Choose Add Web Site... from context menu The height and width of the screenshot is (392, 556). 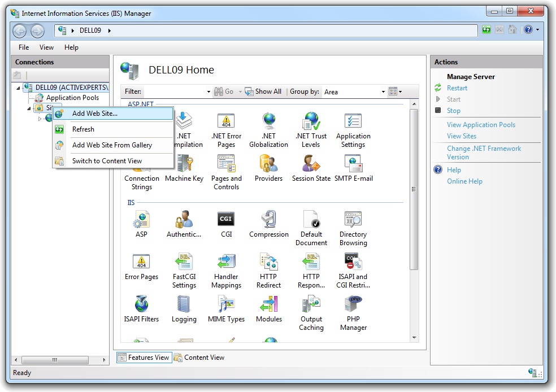pyautogui.click(x=113, y=114)
